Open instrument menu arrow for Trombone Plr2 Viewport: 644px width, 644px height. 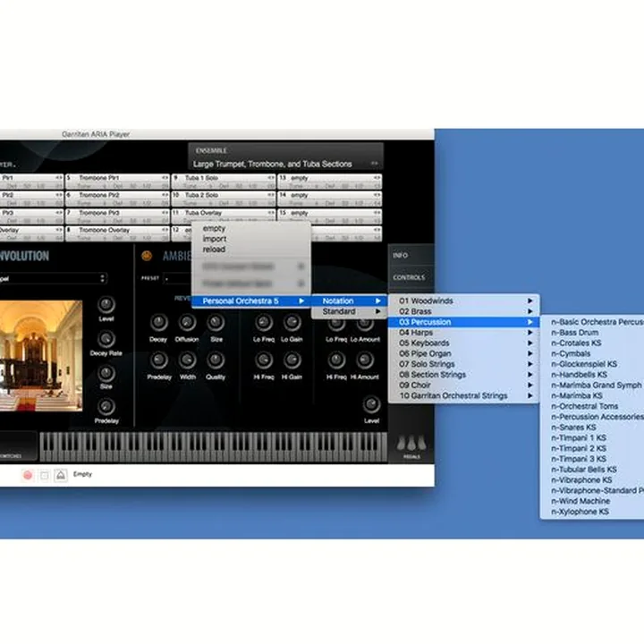point(165,195)
